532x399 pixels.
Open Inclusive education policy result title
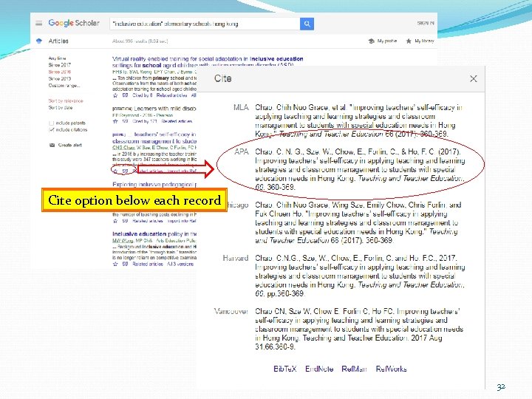[x=154, y=233]
